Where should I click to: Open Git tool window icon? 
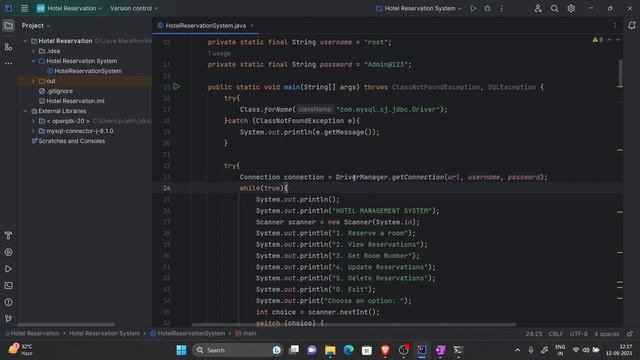tap(8, 318)
